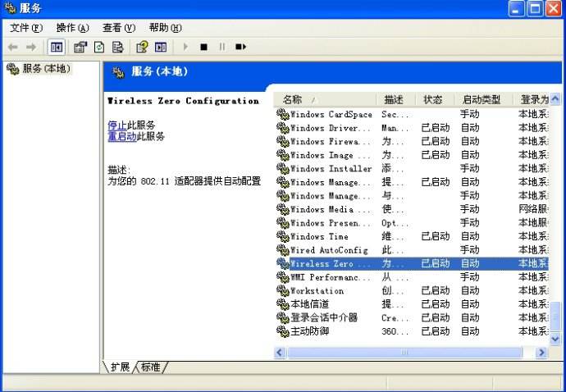Select the Windows CardSpace service name

coord(331,115)
